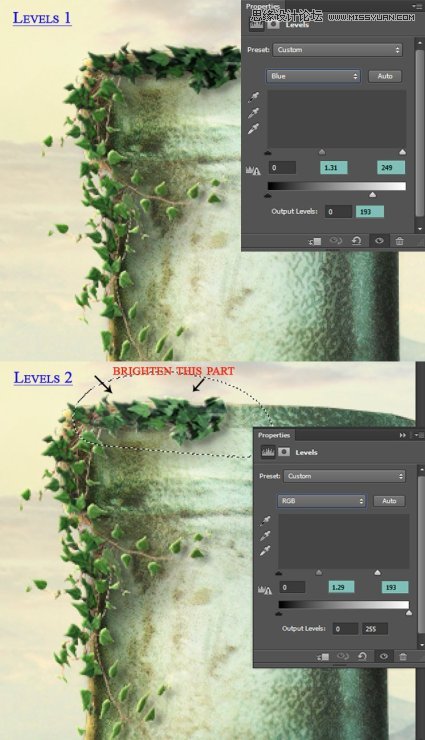Click trash icon in RGB Levels panel
This screenshot has width=425, height=740.
tap(403, 656)
